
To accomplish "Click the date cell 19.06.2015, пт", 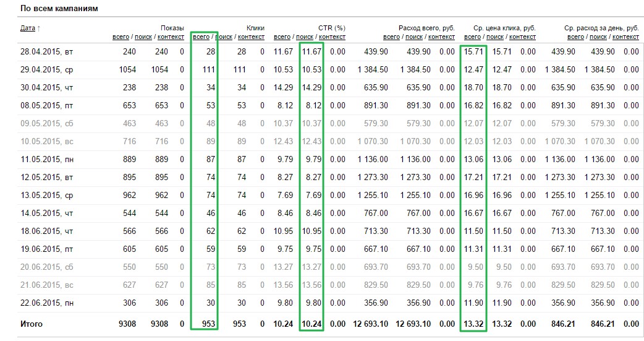I will point(46,249).
